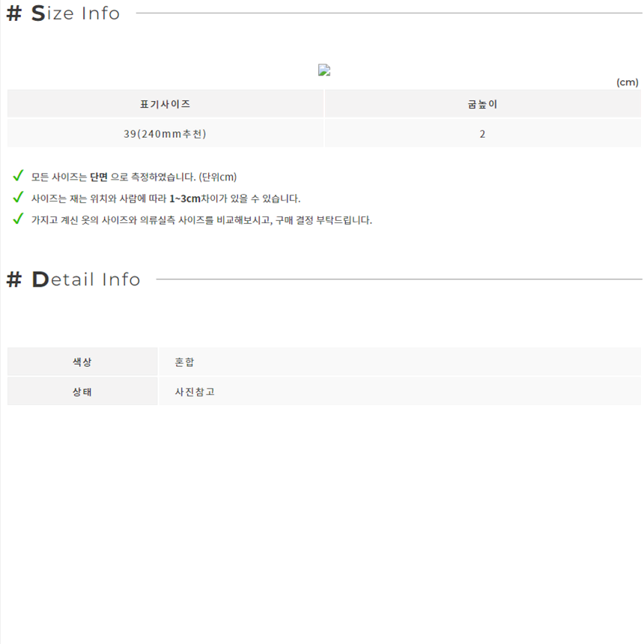Select the condition value '사진참고'

click(195, 392)
